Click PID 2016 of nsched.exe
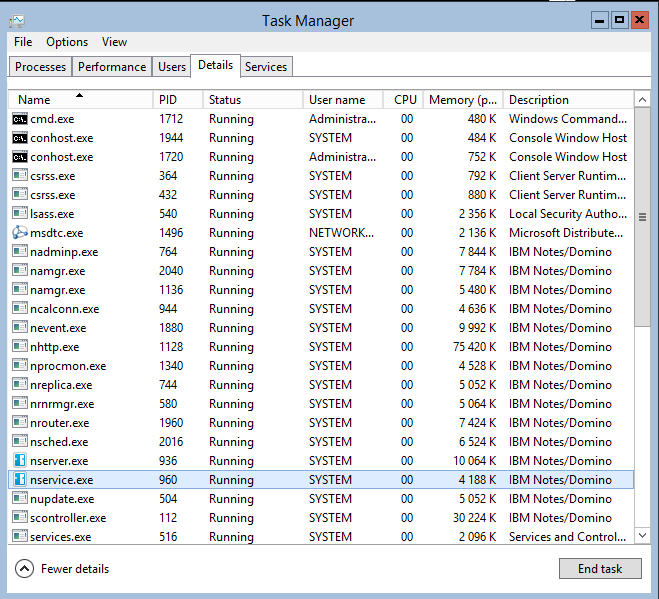 171,442
